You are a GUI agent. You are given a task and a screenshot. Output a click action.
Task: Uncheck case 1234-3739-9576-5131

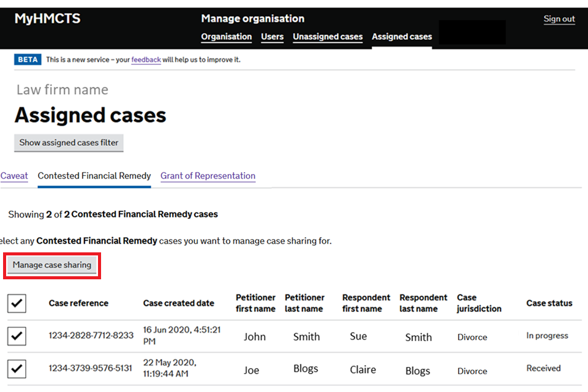(x=17, y=369)
